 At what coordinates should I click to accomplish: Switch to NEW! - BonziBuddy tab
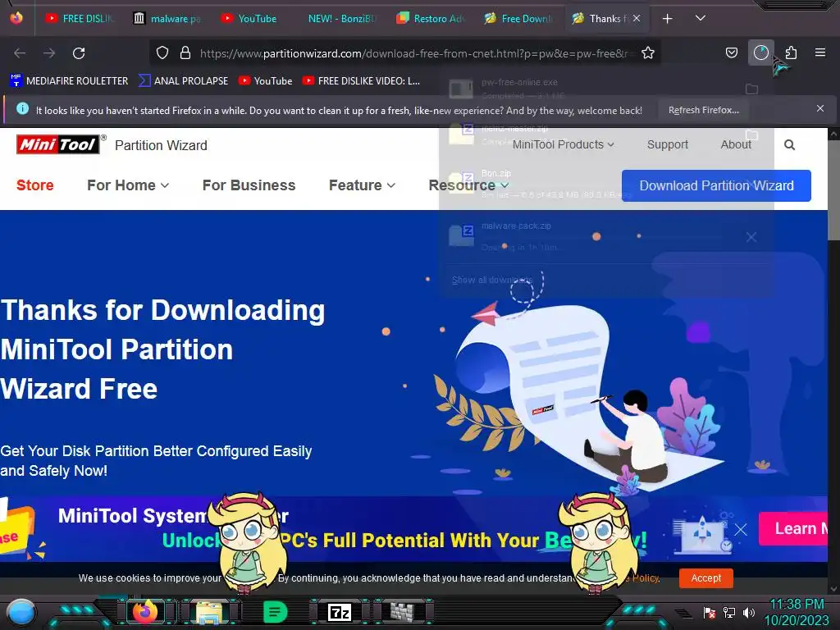[x=343, y=19]
